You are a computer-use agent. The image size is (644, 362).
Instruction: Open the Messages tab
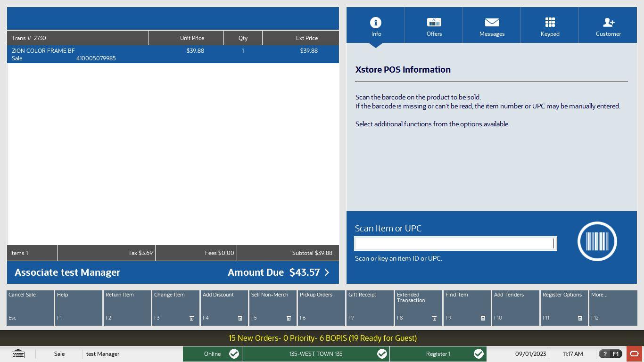tap(492, 25)
